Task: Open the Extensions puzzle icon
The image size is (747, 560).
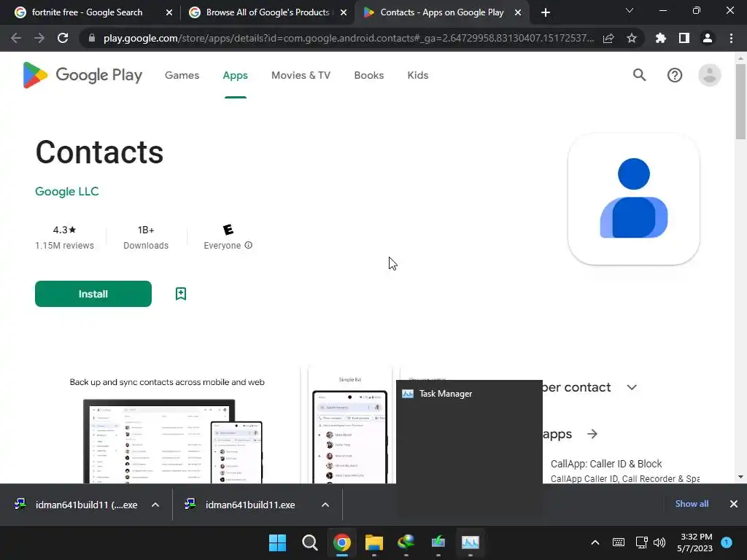Action: 661,38
